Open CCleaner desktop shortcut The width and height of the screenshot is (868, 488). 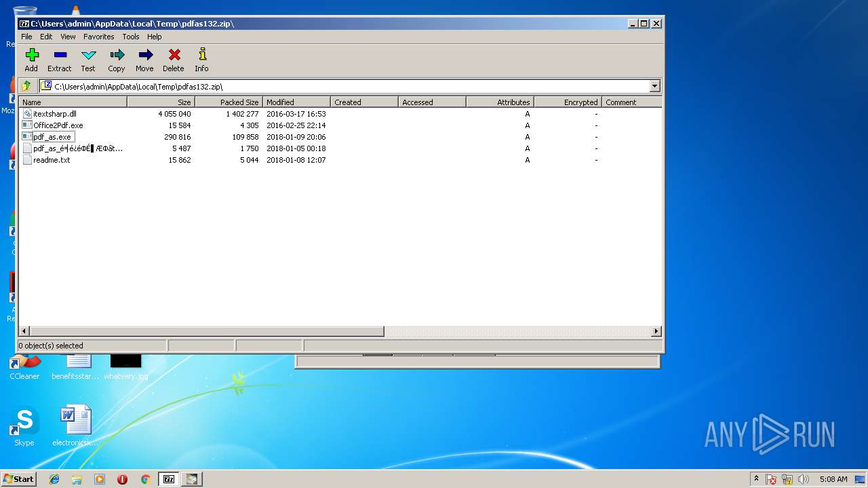(x=24, y=367)
